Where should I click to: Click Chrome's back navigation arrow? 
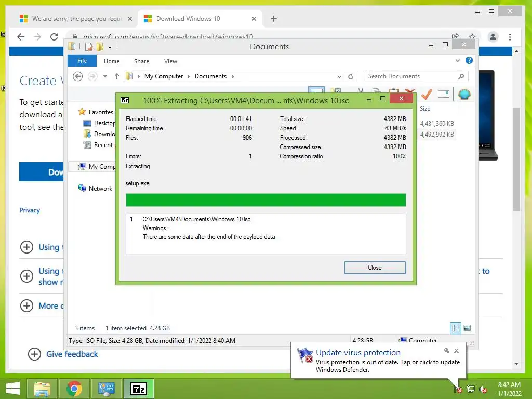coord(21,37)
